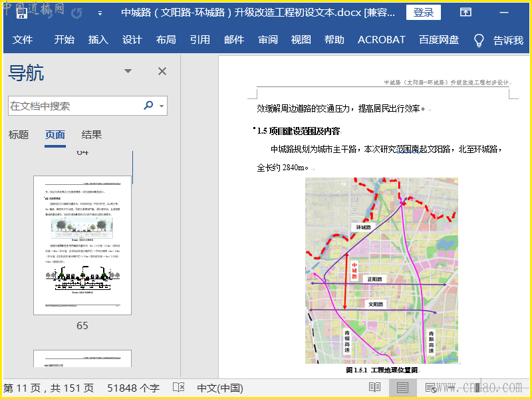Click the 中文(中国) language indicator

click(220, 387)
